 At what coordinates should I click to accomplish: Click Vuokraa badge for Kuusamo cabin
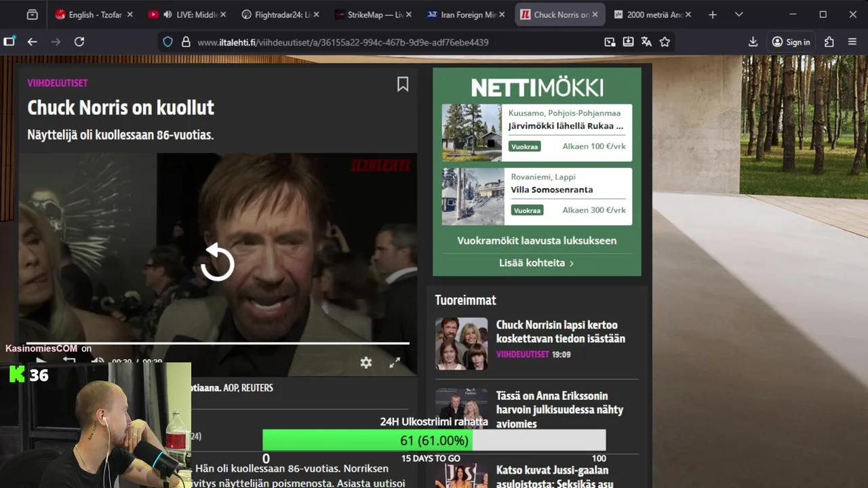click(x=526, y=146)
